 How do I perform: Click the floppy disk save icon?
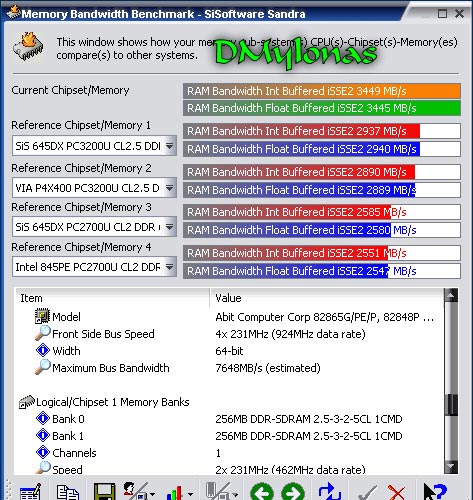coord(104,492)
